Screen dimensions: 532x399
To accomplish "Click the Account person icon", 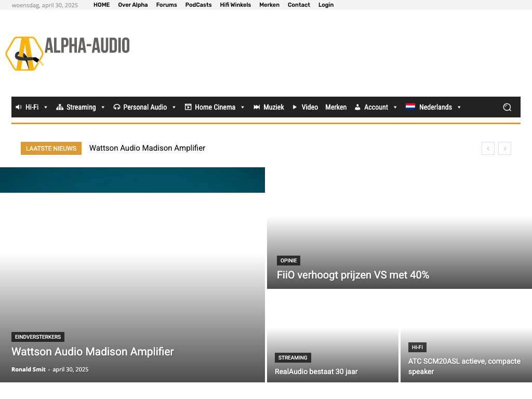I will coord(357,107).
